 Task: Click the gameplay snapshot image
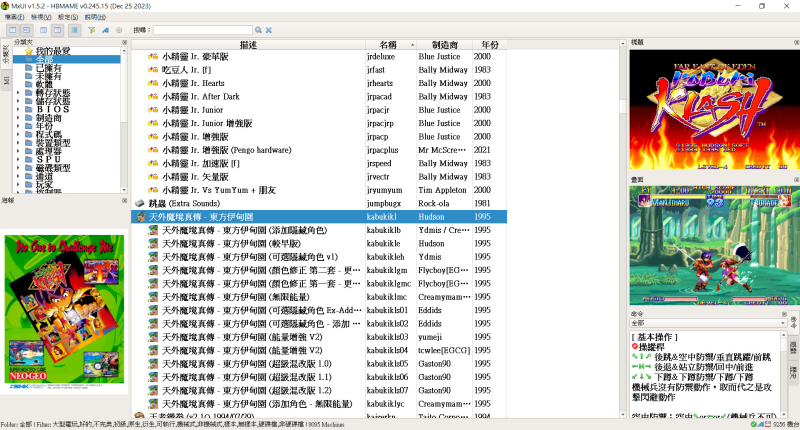coord(714,246)
